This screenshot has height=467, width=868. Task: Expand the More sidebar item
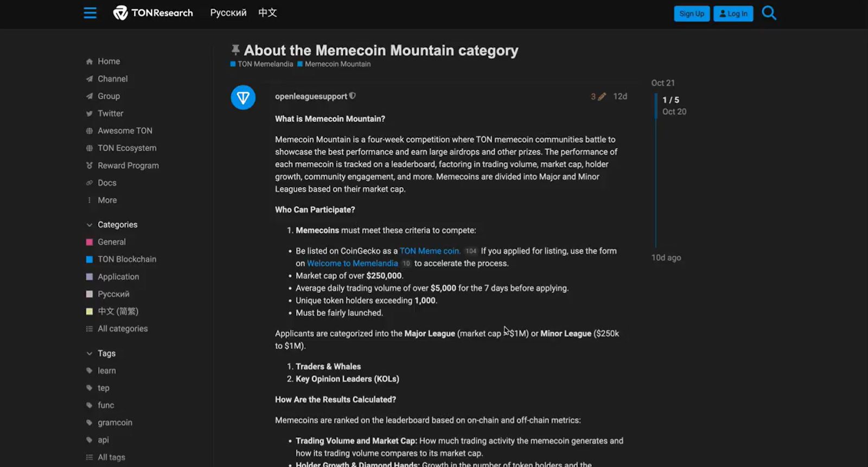89,200
